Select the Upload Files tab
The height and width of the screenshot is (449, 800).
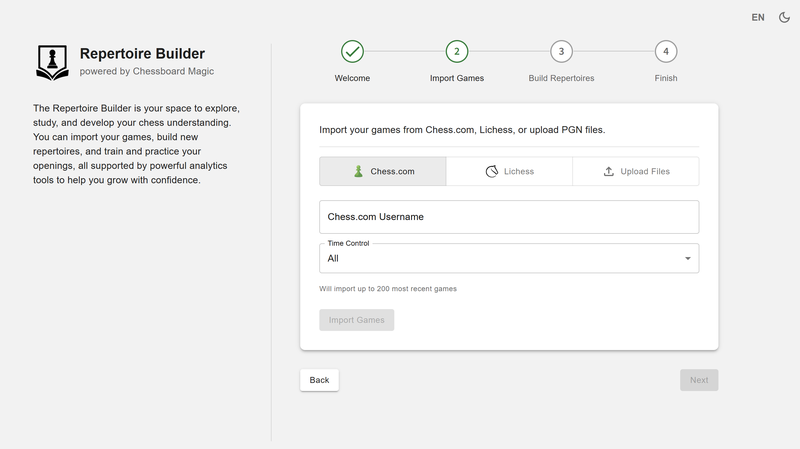pyautogui.click(x=635, y=172)
